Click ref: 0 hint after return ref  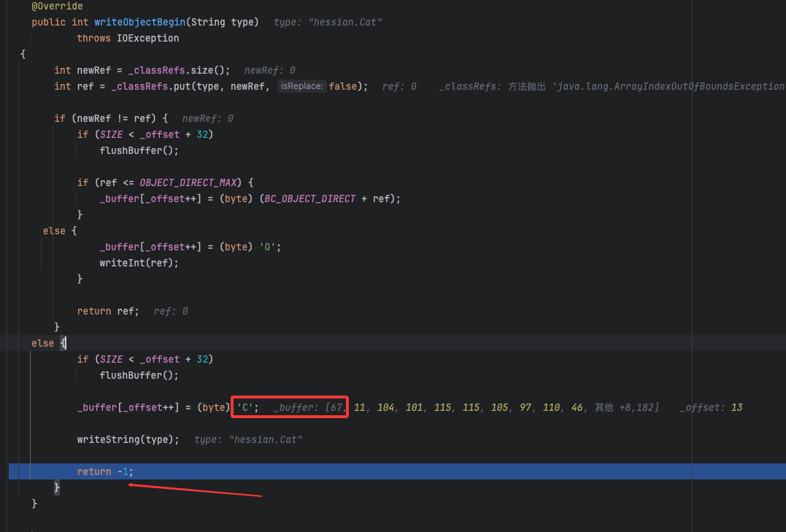tap(171, 311)
